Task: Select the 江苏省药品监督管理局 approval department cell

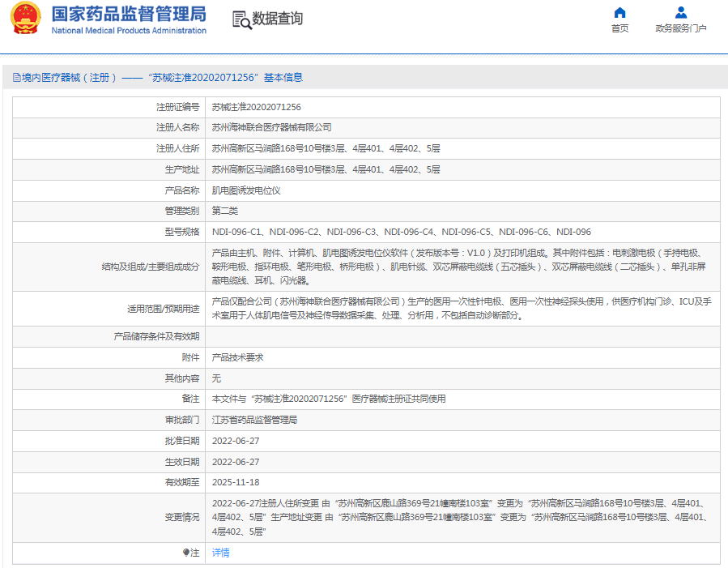Action: tap(254, 421)
